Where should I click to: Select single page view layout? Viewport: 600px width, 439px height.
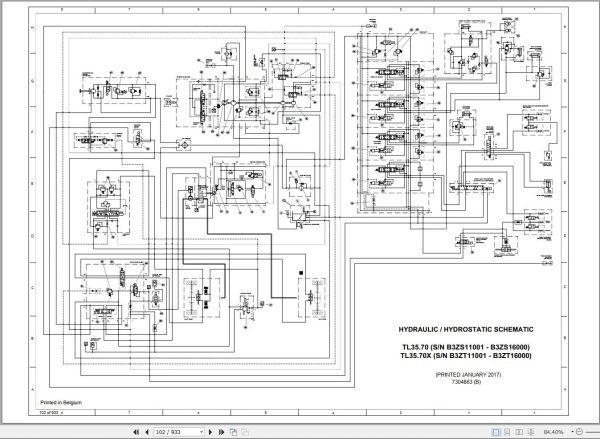[x=495, y=432]
